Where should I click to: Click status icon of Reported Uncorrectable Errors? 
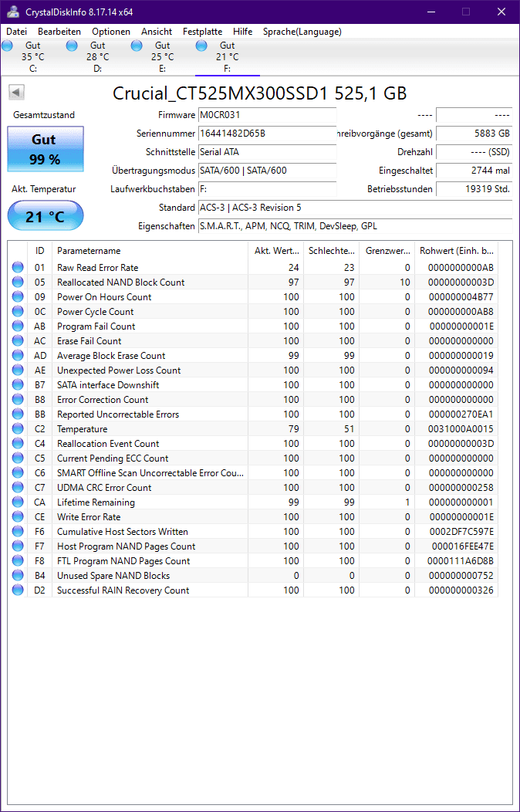18,414
